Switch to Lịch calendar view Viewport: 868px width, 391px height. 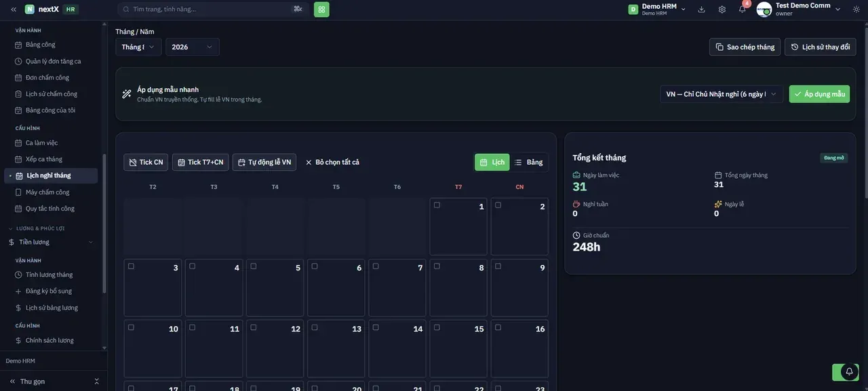492,162
